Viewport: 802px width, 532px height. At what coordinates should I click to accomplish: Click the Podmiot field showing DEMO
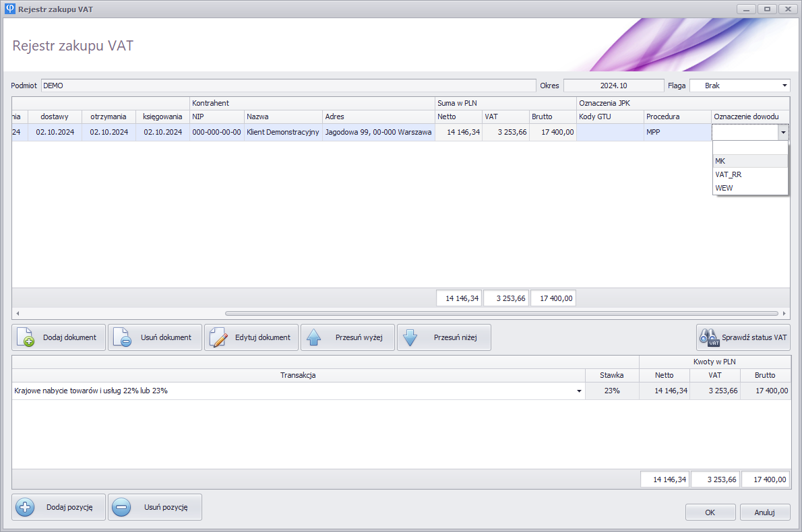pyautogui.click(x=287, y=86)
